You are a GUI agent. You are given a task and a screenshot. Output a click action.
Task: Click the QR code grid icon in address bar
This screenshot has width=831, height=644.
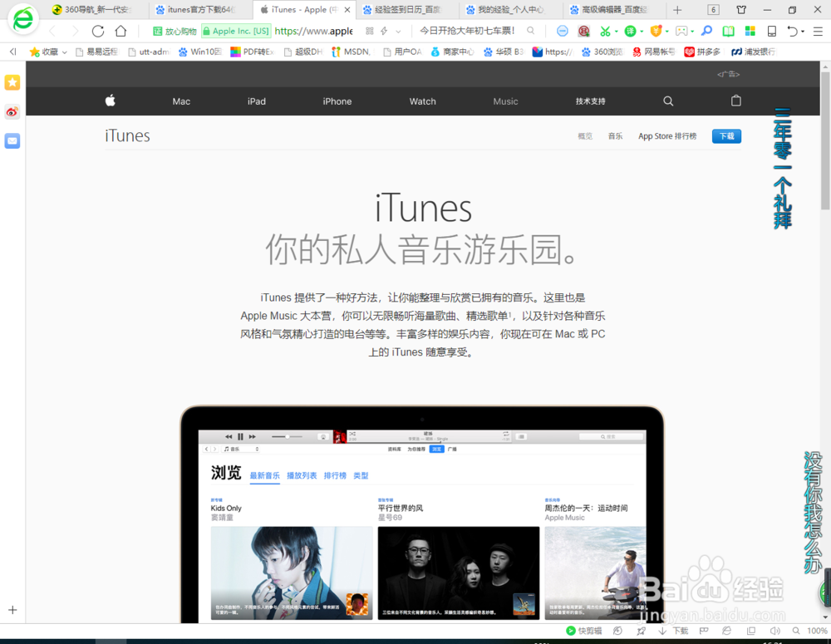pos(370,32)
